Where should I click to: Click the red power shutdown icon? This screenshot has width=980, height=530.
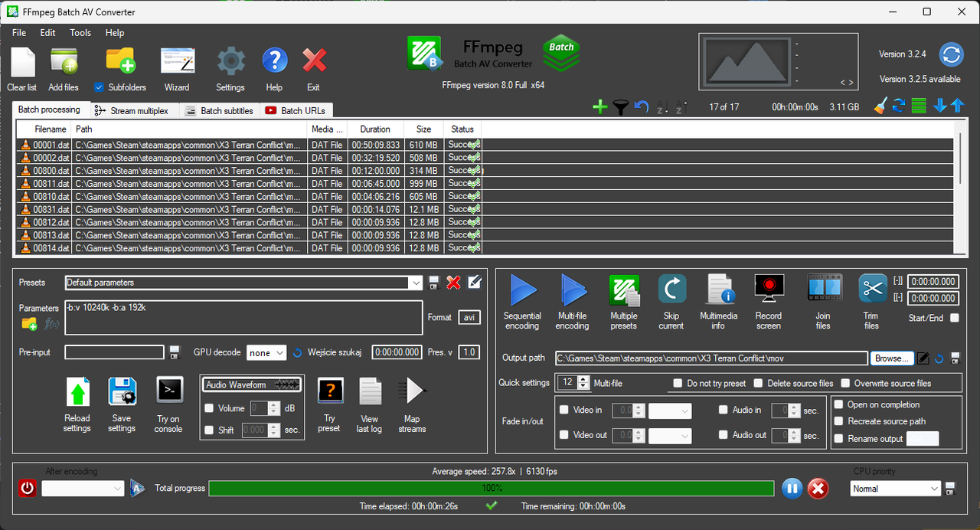click(27, 488)
